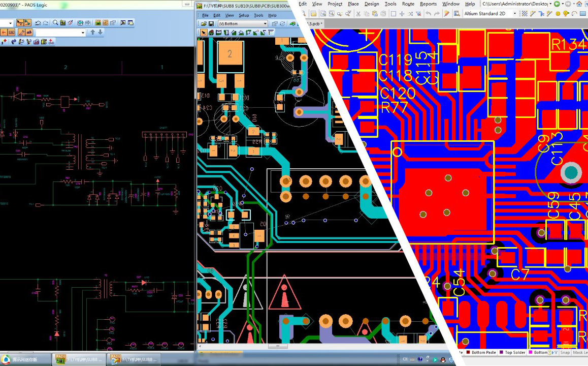
Task: Open the empty combo box in PADS Logic
Action: (60, 33)
